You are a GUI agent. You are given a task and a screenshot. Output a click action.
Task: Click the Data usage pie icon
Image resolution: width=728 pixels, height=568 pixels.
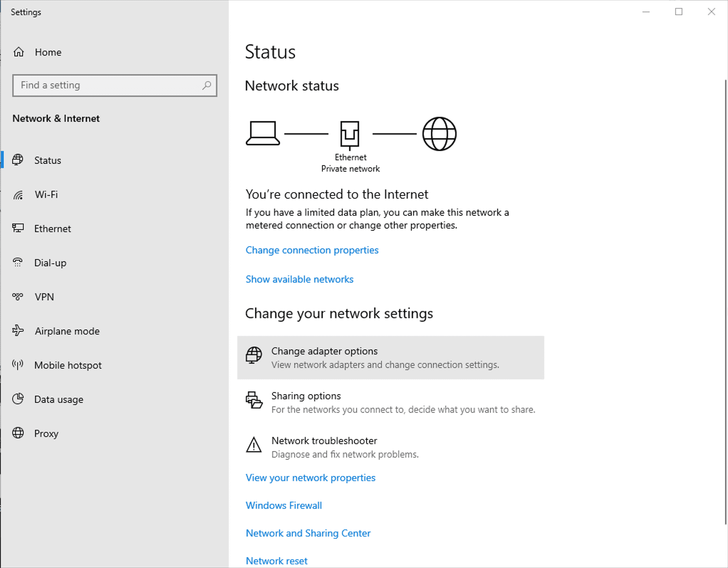[x=18, y=399]
